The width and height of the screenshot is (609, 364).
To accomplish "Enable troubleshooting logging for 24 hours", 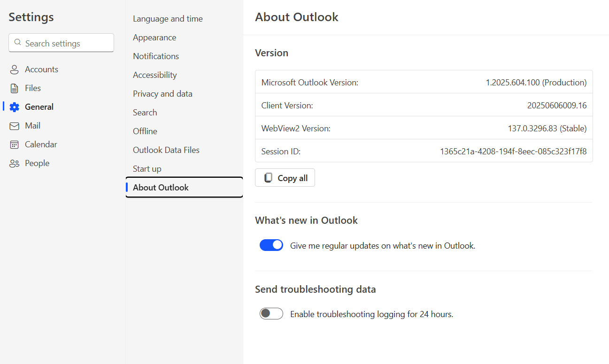I will pyautogui.click(x=271, y=313).
